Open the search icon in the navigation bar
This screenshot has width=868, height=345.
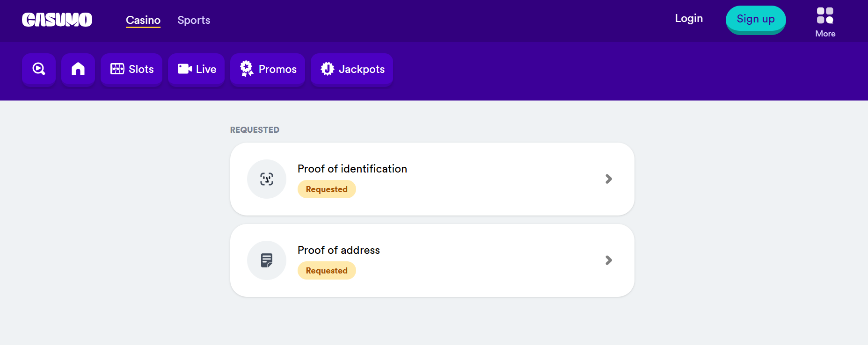coord(38,69)
